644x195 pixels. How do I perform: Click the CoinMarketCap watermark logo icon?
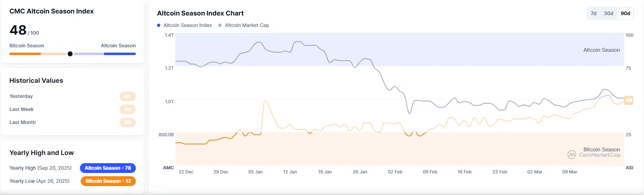tap(572, 155)
